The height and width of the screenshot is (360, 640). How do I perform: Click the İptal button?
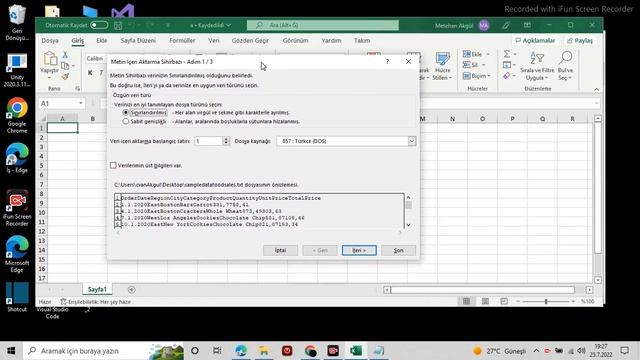280,250
